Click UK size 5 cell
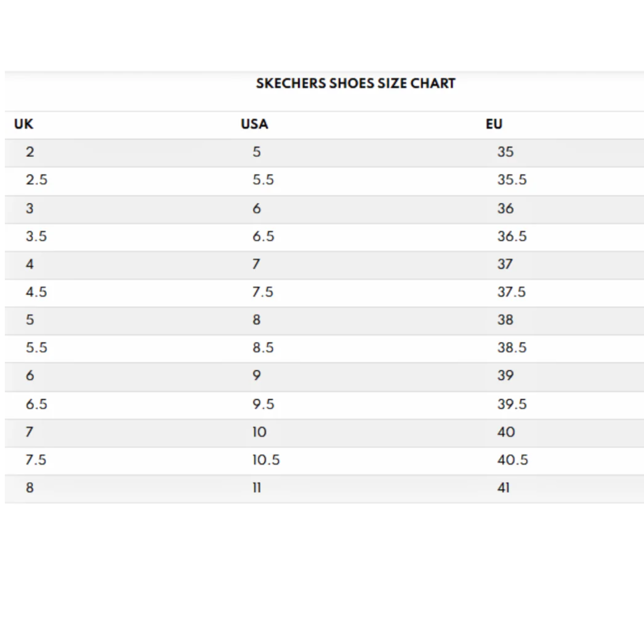644x644 pixels. pyautogui.click(x=30, y=320)
